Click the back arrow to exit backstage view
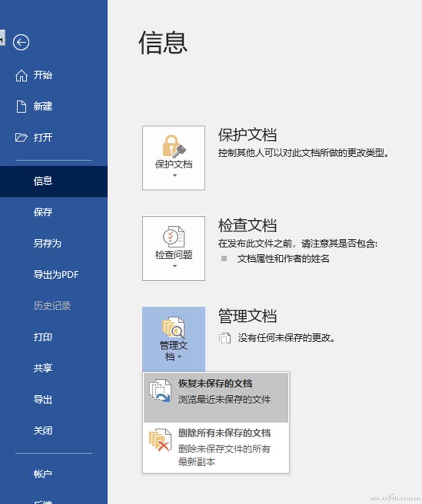Viewport: 422px width, 504px height. tap(22, 43)
